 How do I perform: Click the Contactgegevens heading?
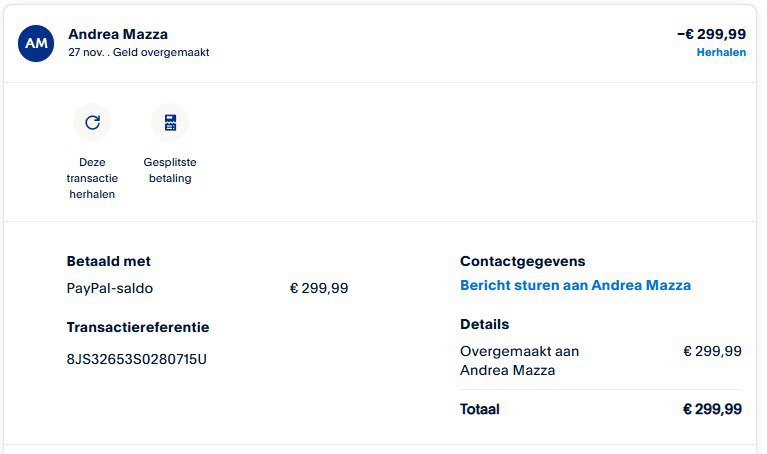pyautogui.click(x=523, y=261)
